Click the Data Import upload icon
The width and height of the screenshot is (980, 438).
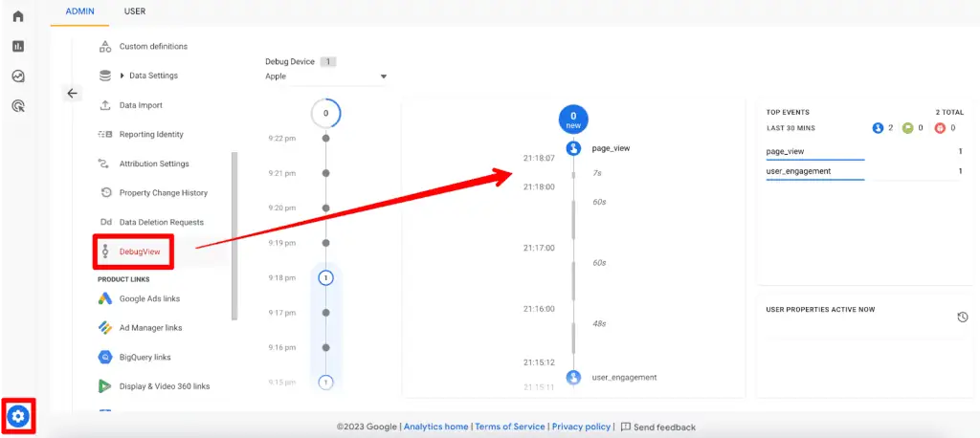(x=105, y=105)
